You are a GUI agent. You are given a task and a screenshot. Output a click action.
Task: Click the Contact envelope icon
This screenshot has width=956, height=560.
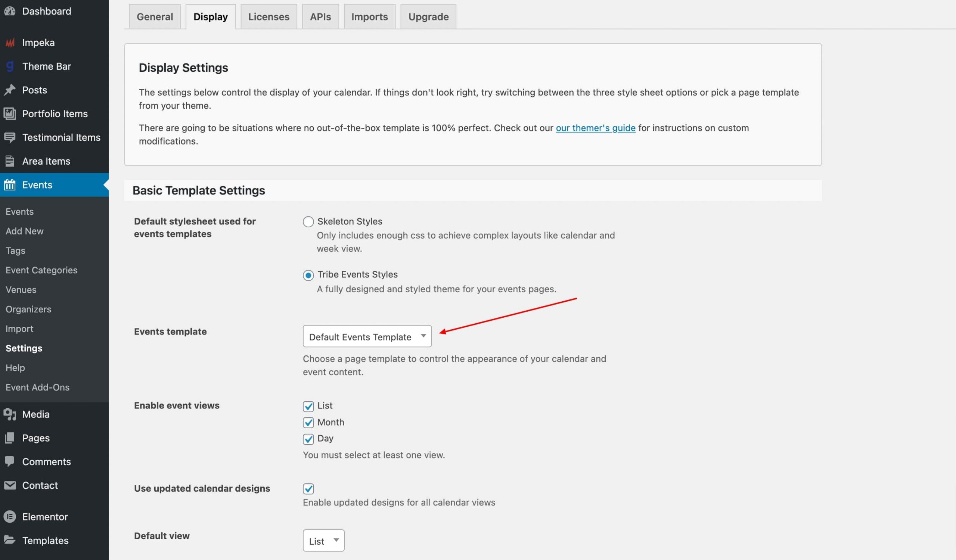coord(10,485)
